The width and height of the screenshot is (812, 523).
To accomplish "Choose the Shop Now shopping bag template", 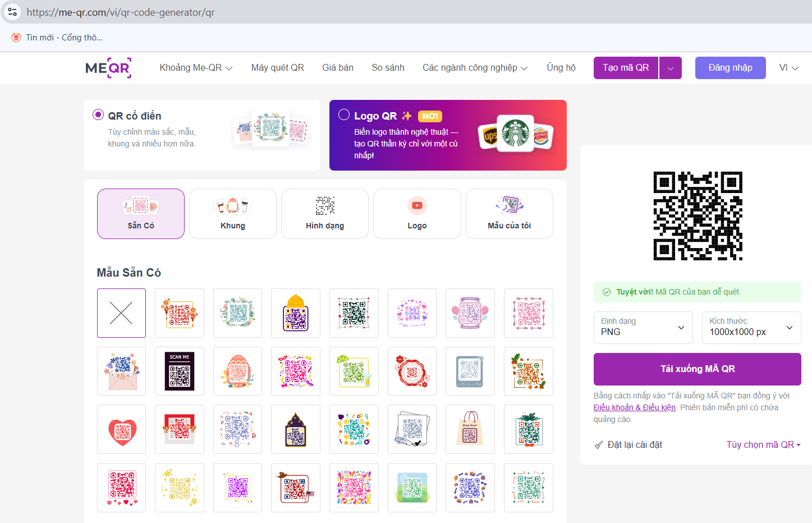I will coord(470,429).
